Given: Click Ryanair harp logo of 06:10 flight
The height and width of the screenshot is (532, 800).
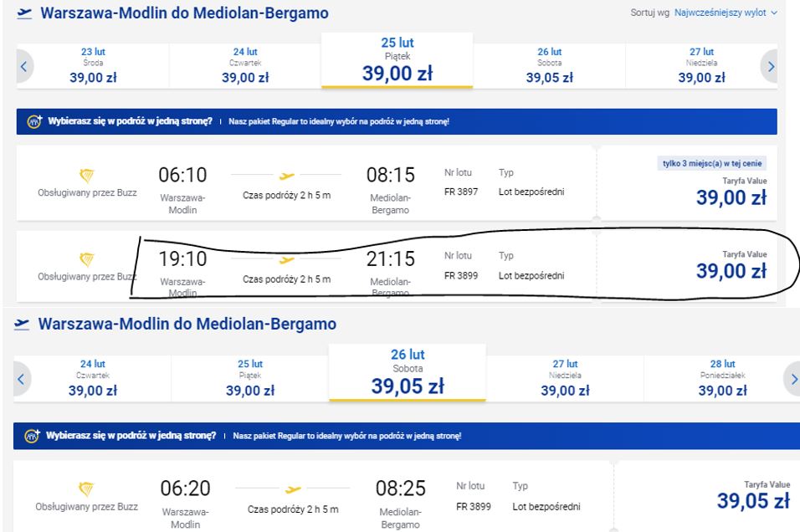Looking at the screenshot, I should [x=87, y=176].
